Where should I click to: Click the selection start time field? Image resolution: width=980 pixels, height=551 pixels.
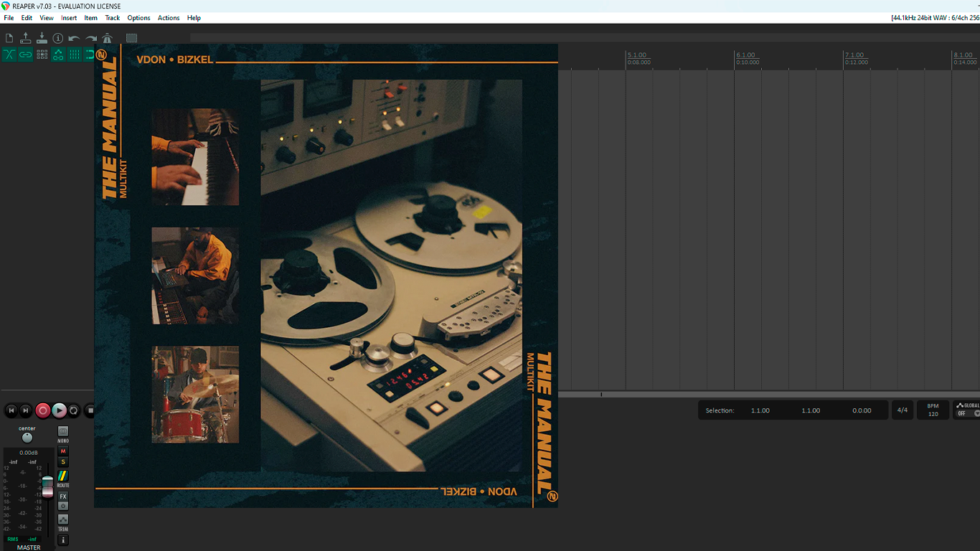pyautogui.click(x=760, y=410)
